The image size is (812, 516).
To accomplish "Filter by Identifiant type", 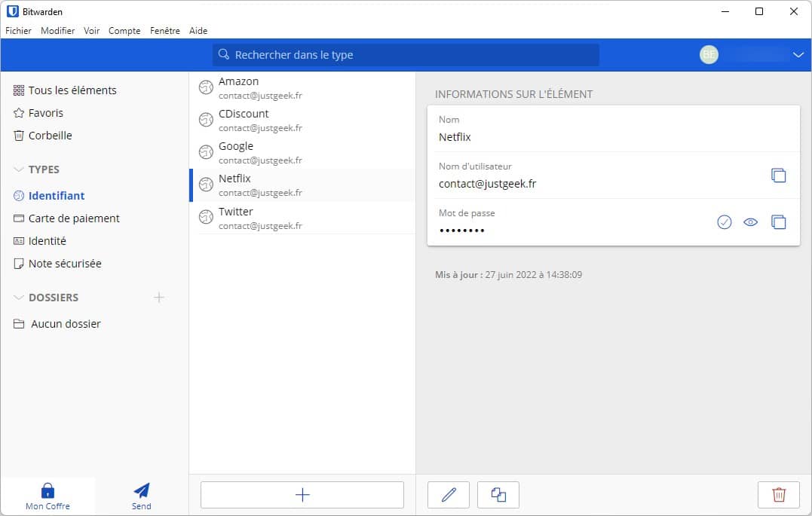I will (x=49, y=196).
